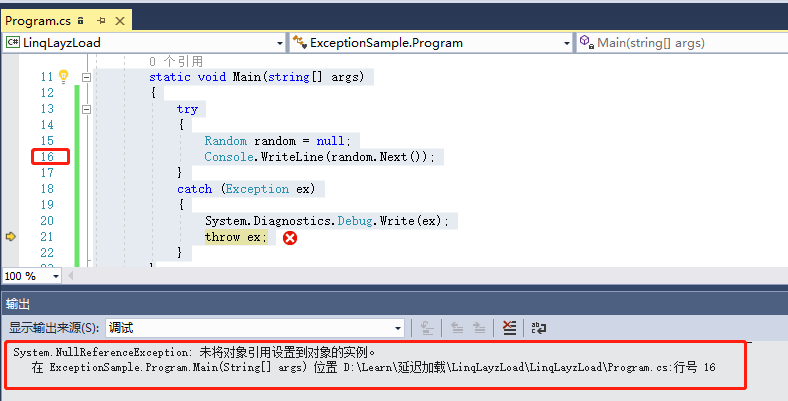Pin the Program.cs tab

tap(102, 21)
